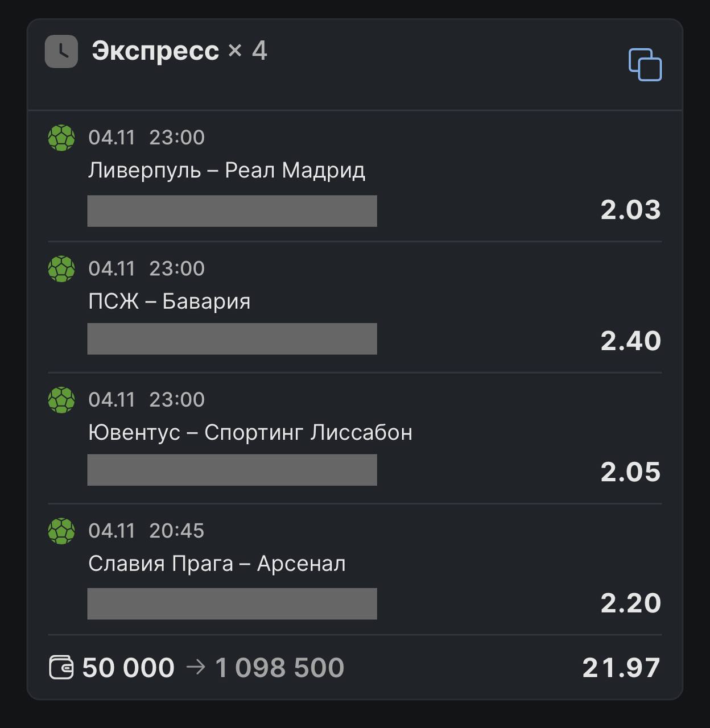Viewport: 710px width, 728px height.
Task: Click the clock pending status icon
Action: 61,52
